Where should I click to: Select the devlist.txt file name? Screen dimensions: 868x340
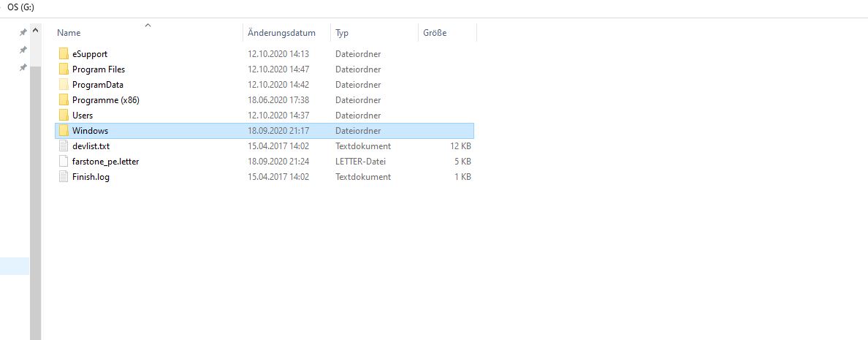click(x=91, y=146)
